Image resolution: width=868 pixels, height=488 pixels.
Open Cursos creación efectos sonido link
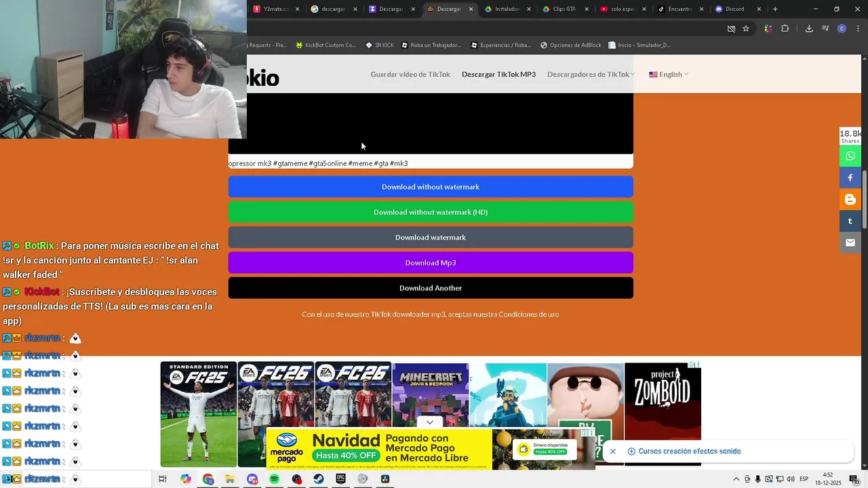coord(689,451)
